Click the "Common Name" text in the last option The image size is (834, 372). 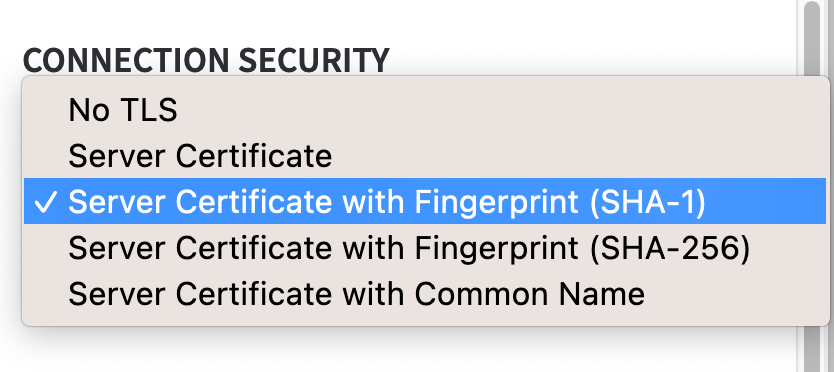(529, 294)
